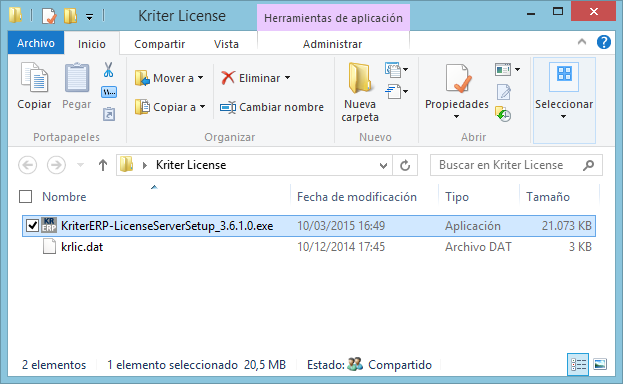Image resolution: width=623 pixels, height=384 pixels.
Task: Switch to the Compartir tab
Action: pos(159,44)
